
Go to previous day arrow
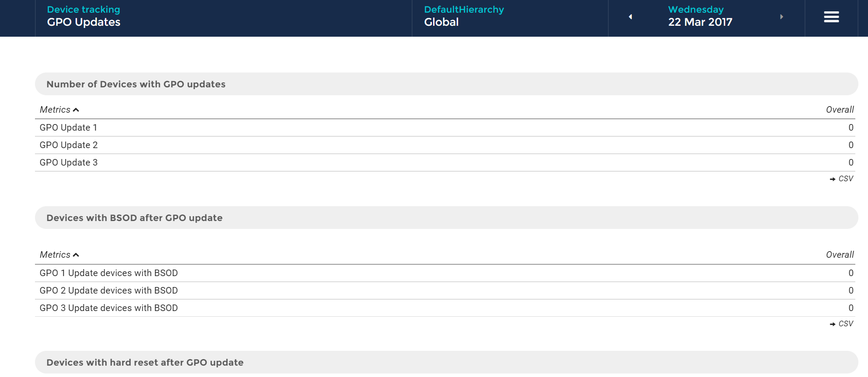pos(630,17)
